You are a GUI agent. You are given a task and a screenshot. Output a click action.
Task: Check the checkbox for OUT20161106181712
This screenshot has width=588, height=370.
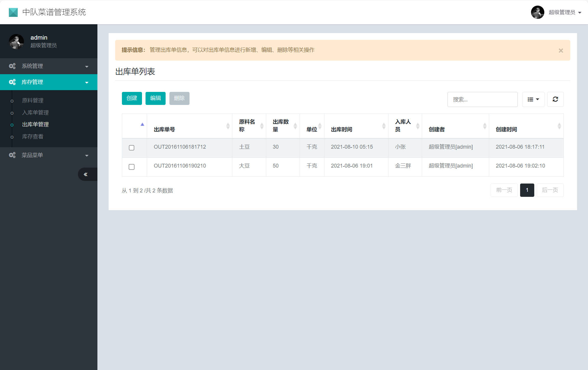[132, 148]
